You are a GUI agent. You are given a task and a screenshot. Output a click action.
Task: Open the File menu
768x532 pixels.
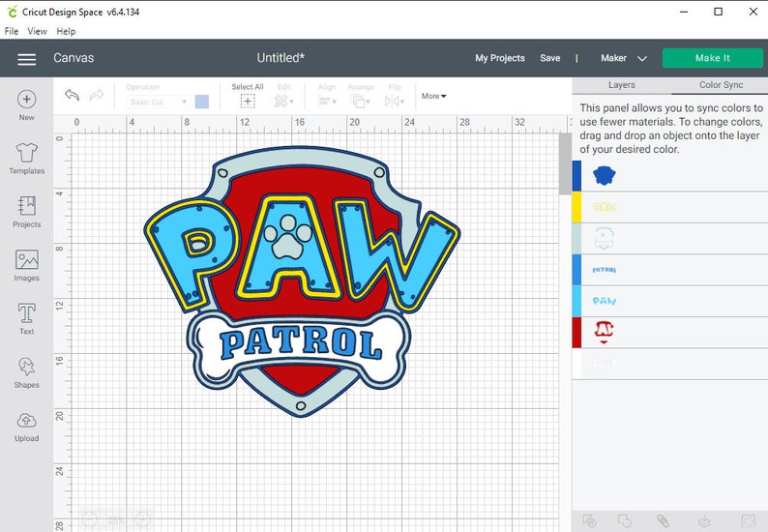click(x=12, y=31)
